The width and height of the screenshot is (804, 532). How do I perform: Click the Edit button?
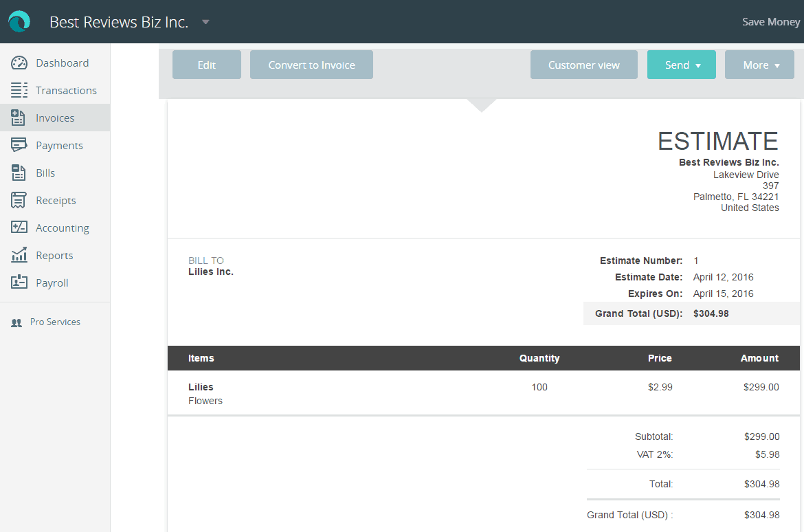click(x=206, y=65)
